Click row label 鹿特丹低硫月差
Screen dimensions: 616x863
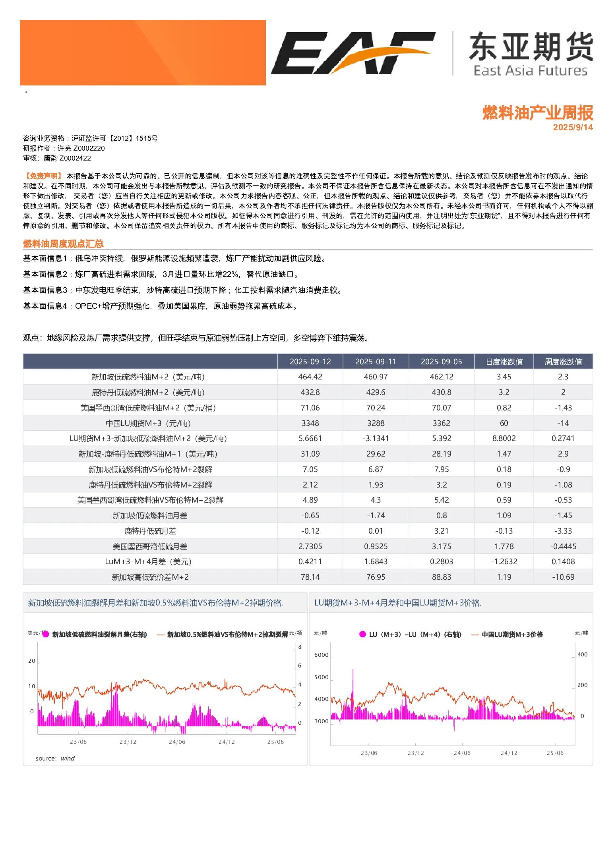(150, 531)
